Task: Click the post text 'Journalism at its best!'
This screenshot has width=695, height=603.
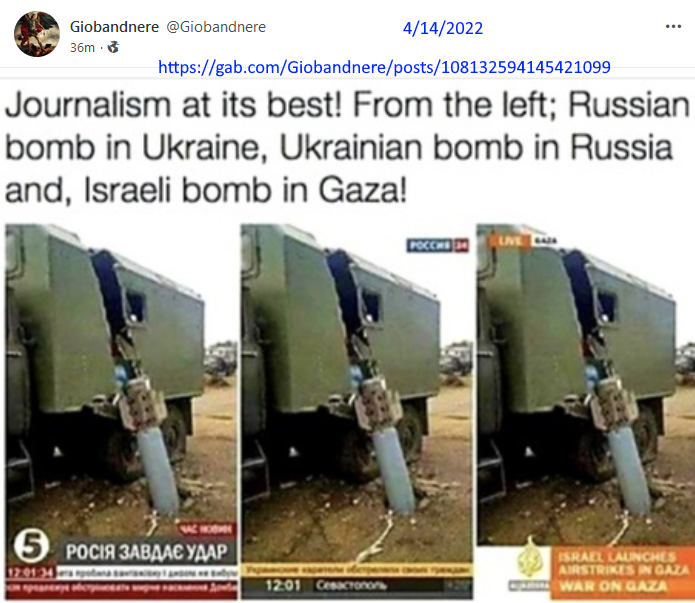Action: [174, 105]
